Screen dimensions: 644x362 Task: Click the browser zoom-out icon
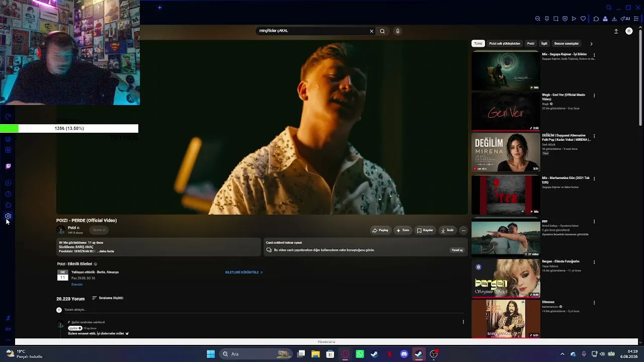click(538, 19)
